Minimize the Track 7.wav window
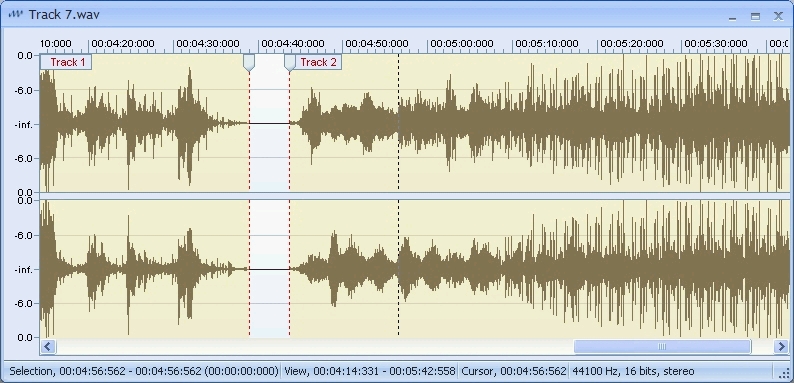Viewport: 794px width, 383px height. pyautogui.click(x=732, y=17)
